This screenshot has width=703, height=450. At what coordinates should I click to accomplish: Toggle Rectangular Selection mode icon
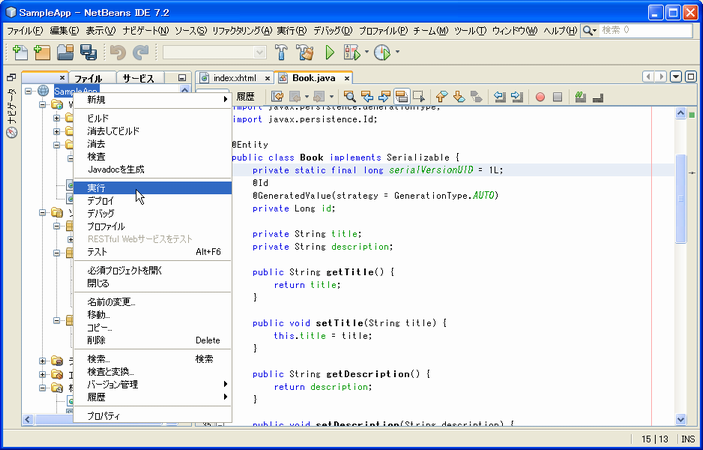tap(419, 96)
